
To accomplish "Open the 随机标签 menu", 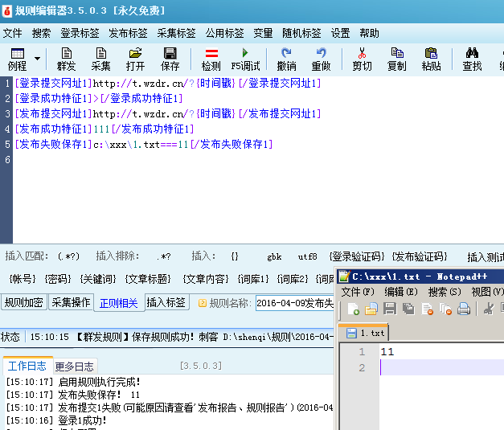I will point(301,33).
